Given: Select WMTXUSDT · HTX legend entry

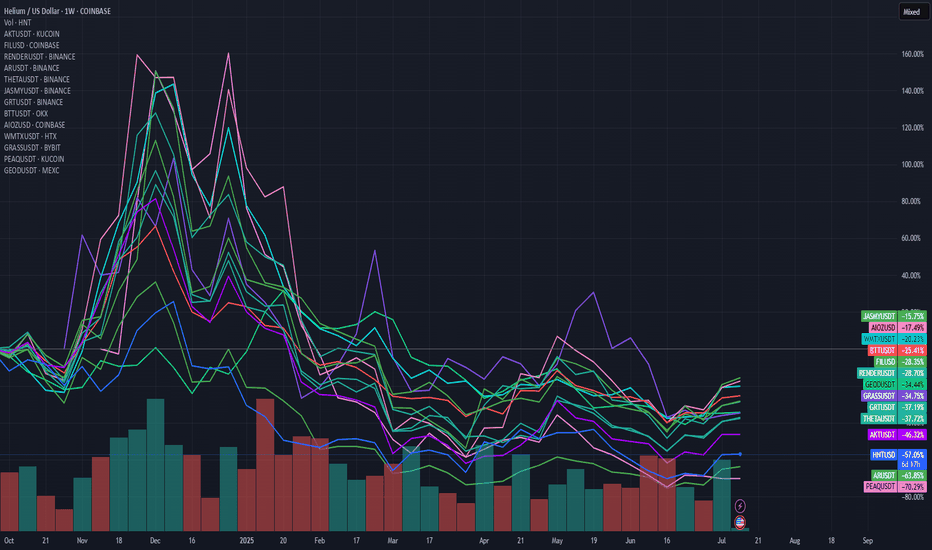Looking at the screenshot, I should pyautogui.click(x=30, y=136).
